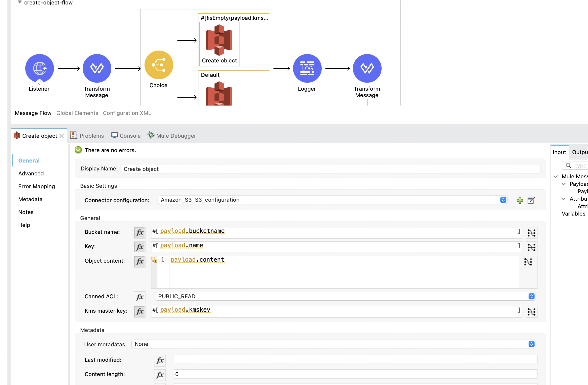Toggle fx expression mode for Canned ACL

(139, 297)
